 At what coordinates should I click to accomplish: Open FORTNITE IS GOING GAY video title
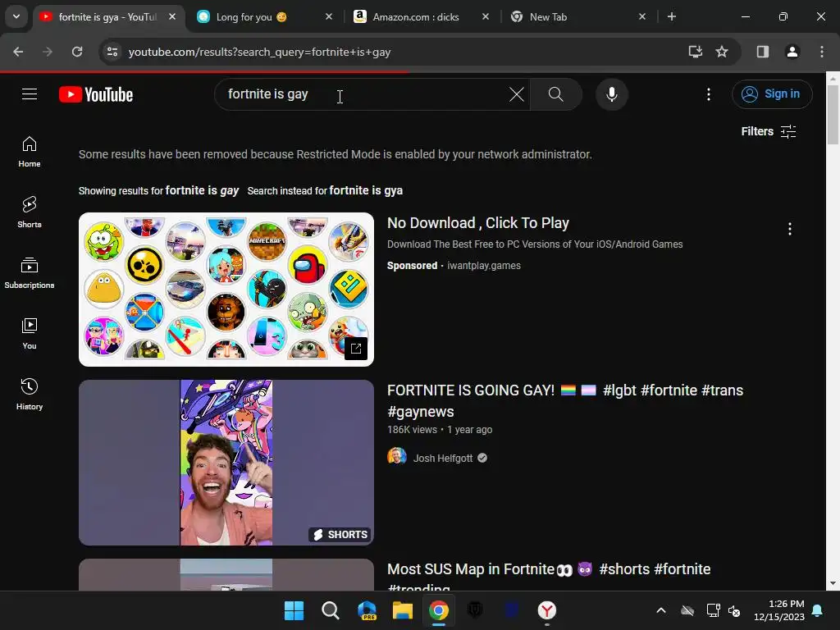(x=564, y=400)
